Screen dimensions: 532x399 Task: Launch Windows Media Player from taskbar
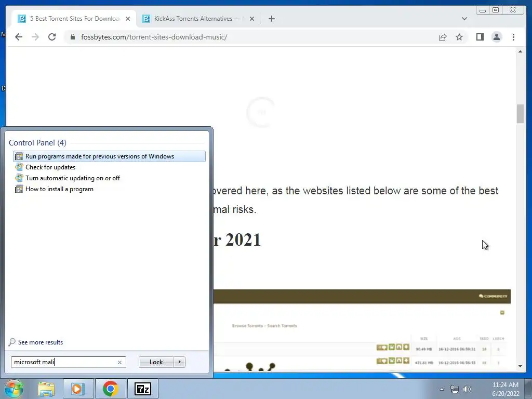click(78, 389)
